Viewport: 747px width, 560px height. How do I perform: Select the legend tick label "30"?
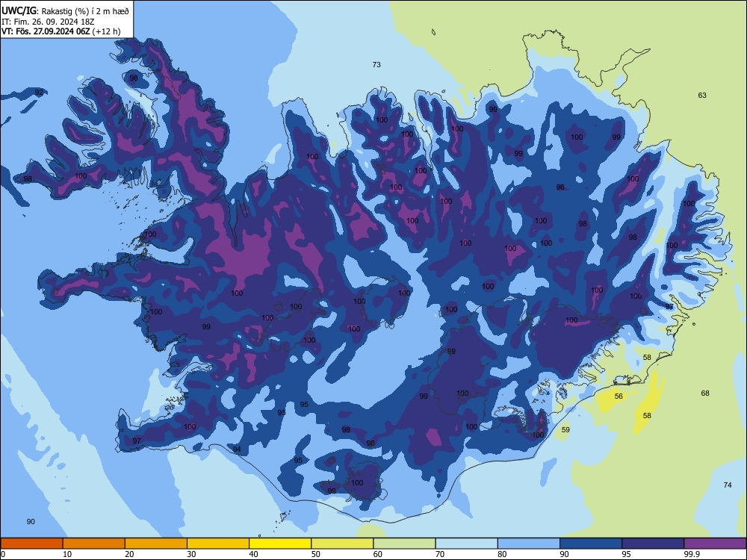pyautogui.click(x=191, y=554)
